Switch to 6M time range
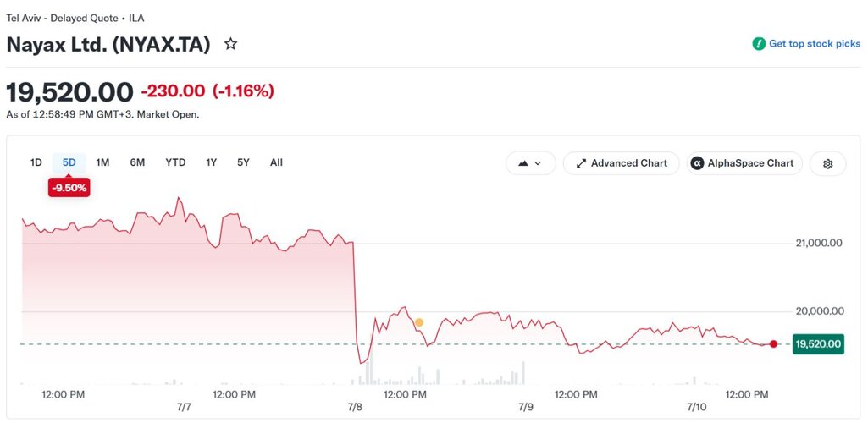Viewport: 868px width, 423px height. point(137,162)
